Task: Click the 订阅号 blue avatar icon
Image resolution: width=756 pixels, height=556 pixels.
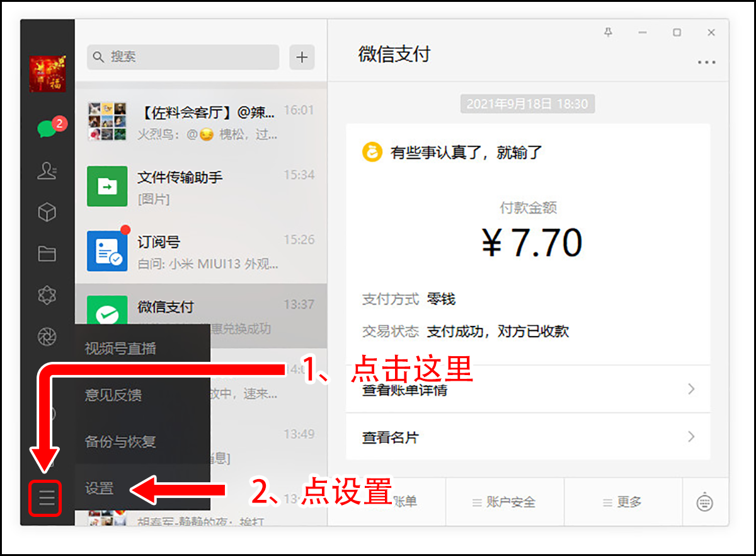Action: tap(107, 251)
